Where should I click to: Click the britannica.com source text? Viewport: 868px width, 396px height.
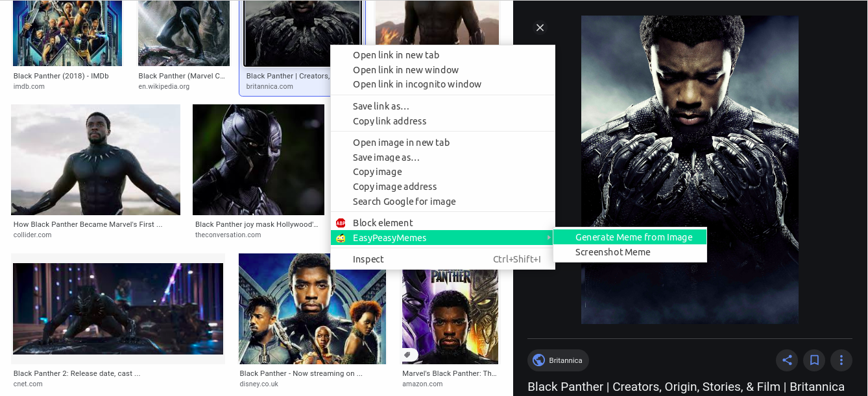(270, 86)
